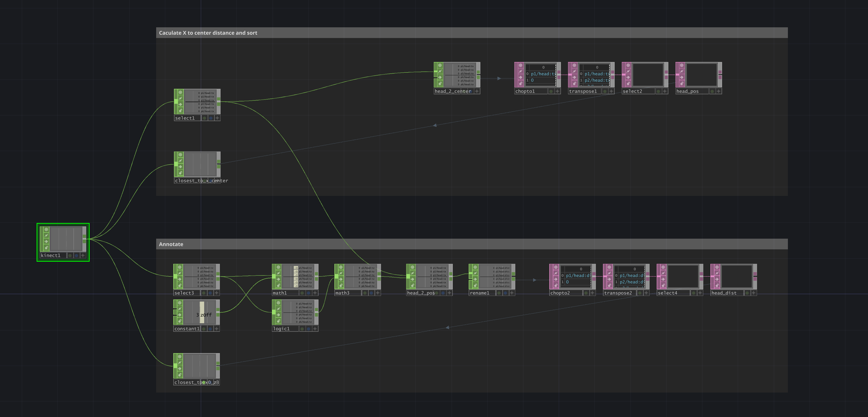Toggle the viewer circle flag on chopto1
The width and height of the screenshot is (868, 417).
point(521,65)
